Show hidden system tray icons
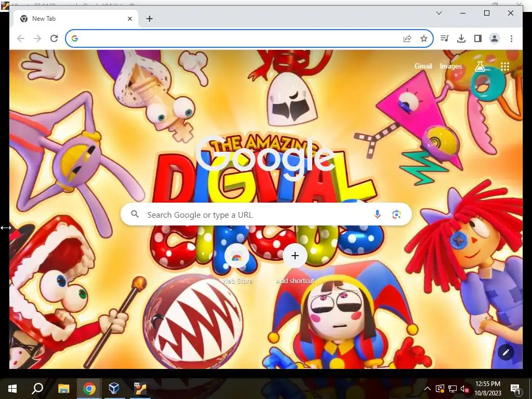The height and width of the screenshot is (399, 532). click(x=428, y=389)
